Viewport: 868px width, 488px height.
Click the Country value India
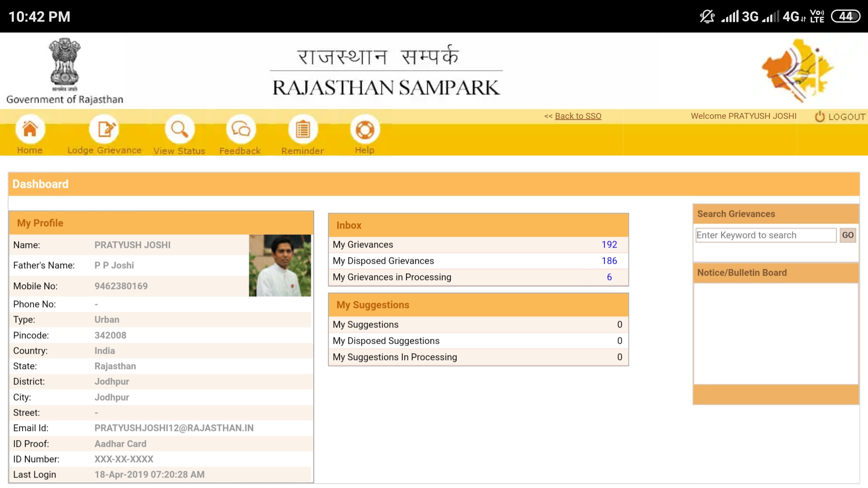[x=104, y=351]
